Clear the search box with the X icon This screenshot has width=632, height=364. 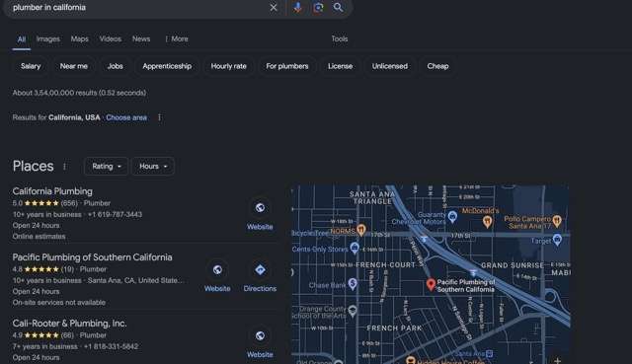point(274,7)
